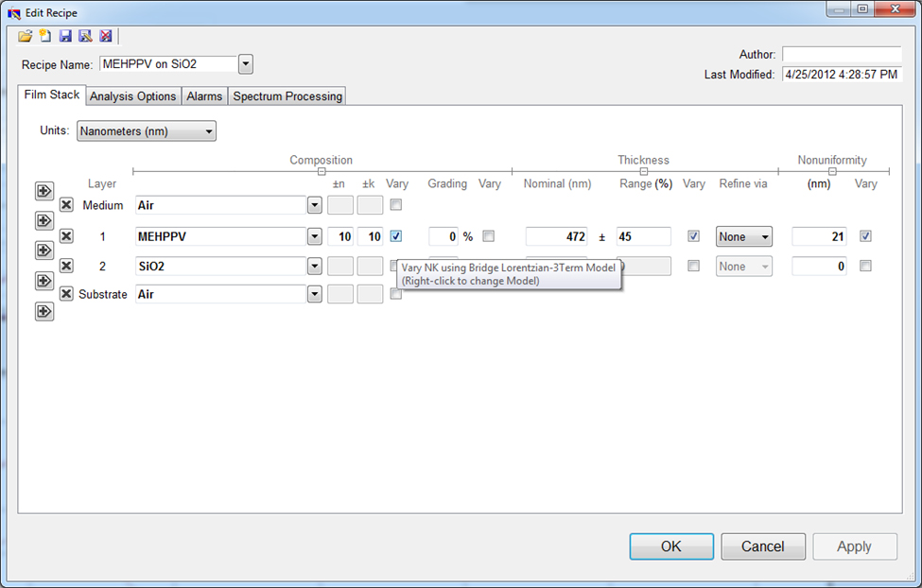Enable Grading Vary checkbox for MEHPPV

point(488,236)
